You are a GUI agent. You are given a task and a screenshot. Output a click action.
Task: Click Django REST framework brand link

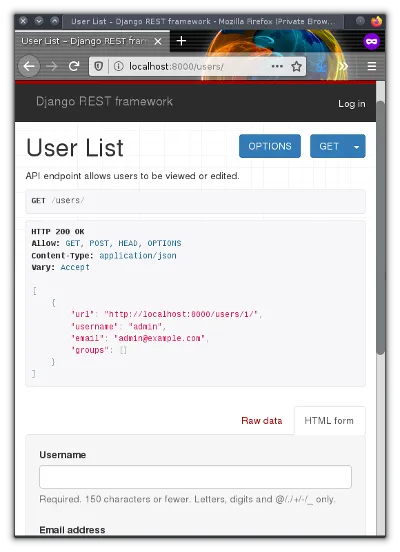tap(104, 101)
